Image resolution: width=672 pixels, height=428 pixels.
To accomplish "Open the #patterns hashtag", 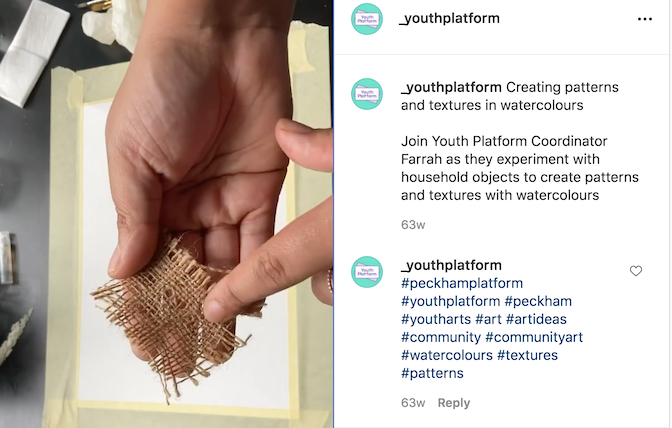I will (432, 373).
